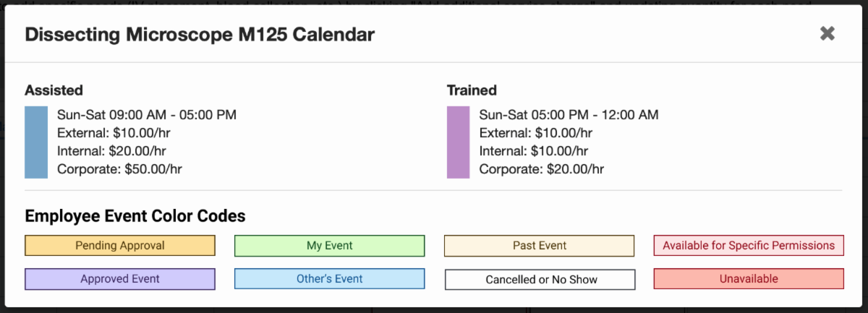
Task: Click the Cancelled or No Show box
Action: 540,280
